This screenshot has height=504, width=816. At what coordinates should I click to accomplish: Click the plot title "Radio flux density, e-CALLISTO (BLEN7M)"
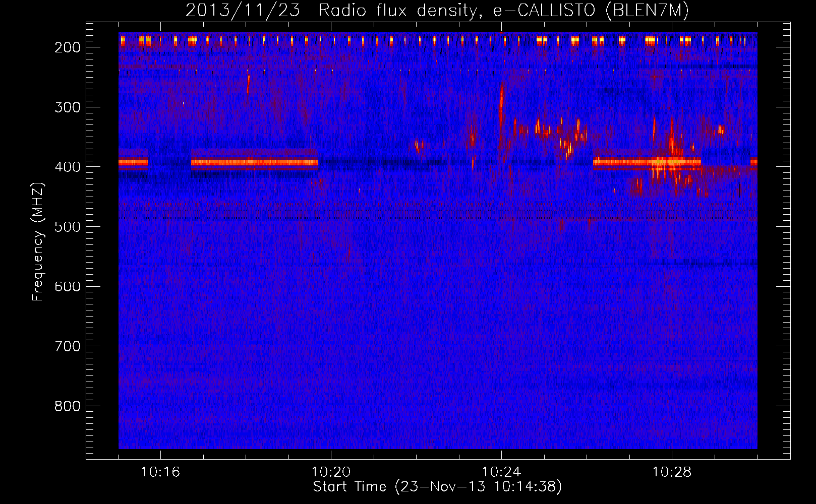tap(504, 10)
